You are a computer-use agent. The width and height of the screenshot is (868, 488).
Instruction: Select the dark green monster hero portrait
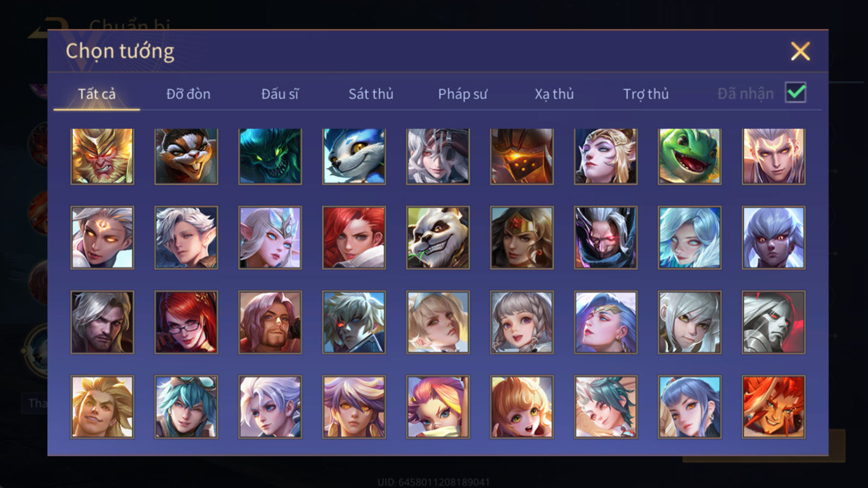270,156
